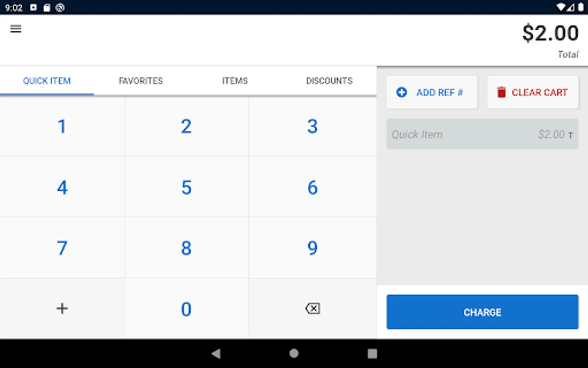Switch to the Quick Item tab

[47, 81]
